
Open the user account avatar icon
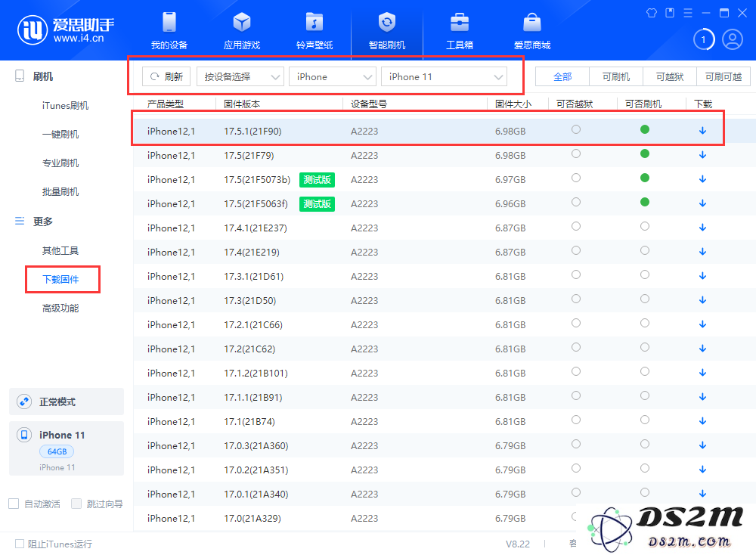[x=733, y=39]
